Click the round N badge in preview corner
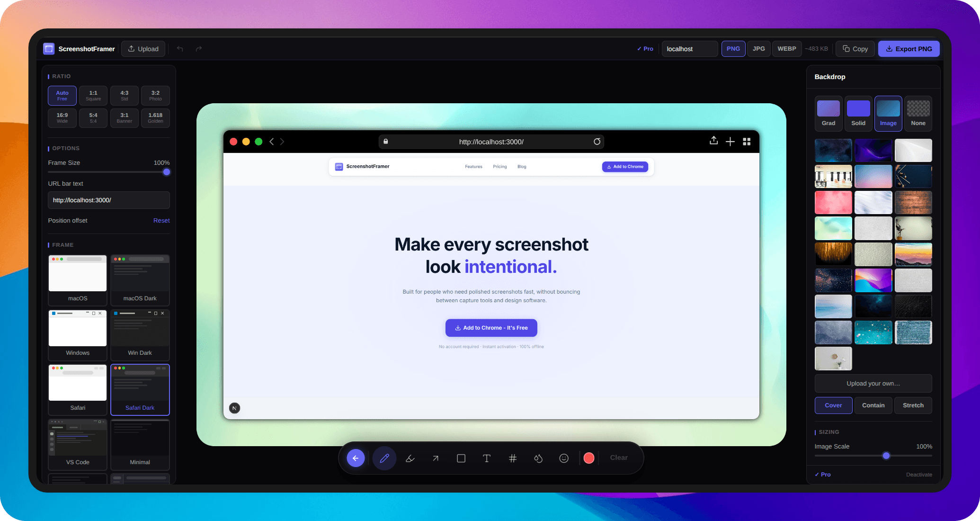Screen dimensions: 980x521 [x=234, y=408]
